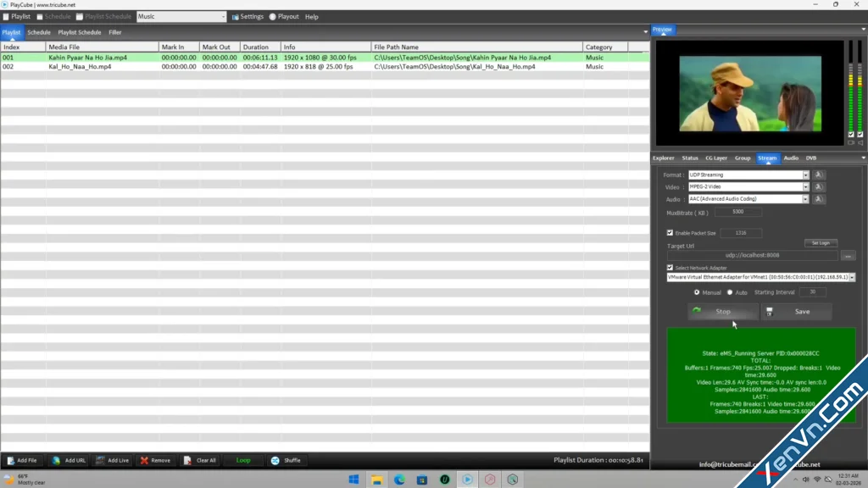Click the Stop streaming button
The image size is (868, 488).
723,312
